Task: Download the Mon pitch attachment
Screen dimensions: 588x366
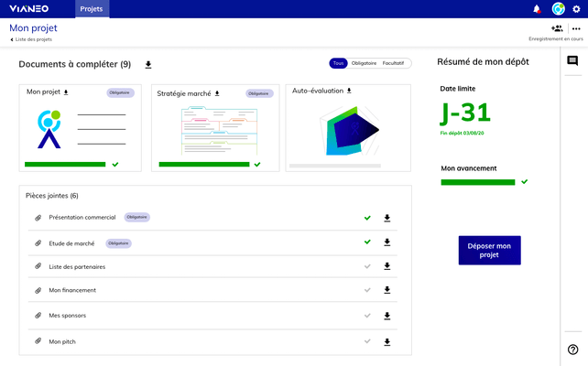Action: 387,341
